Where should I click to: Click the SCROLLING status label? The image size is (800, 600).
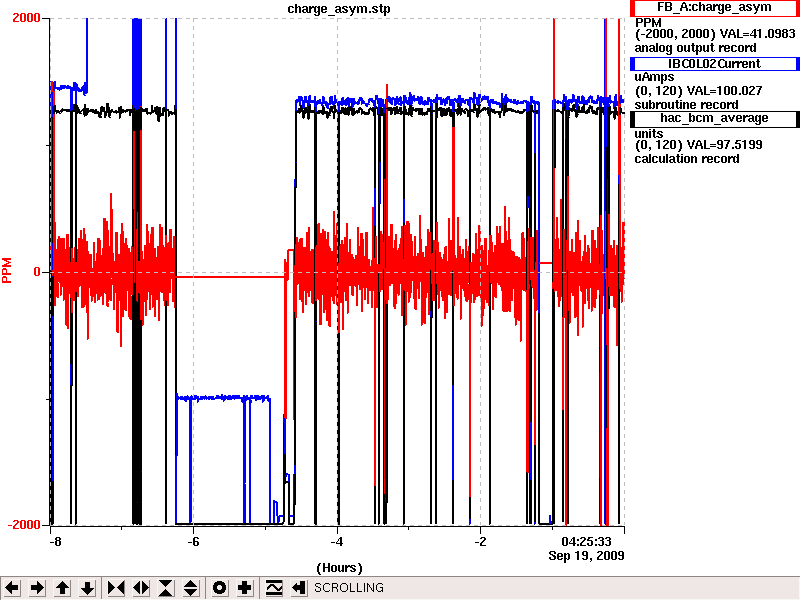[x=348, y=588]
